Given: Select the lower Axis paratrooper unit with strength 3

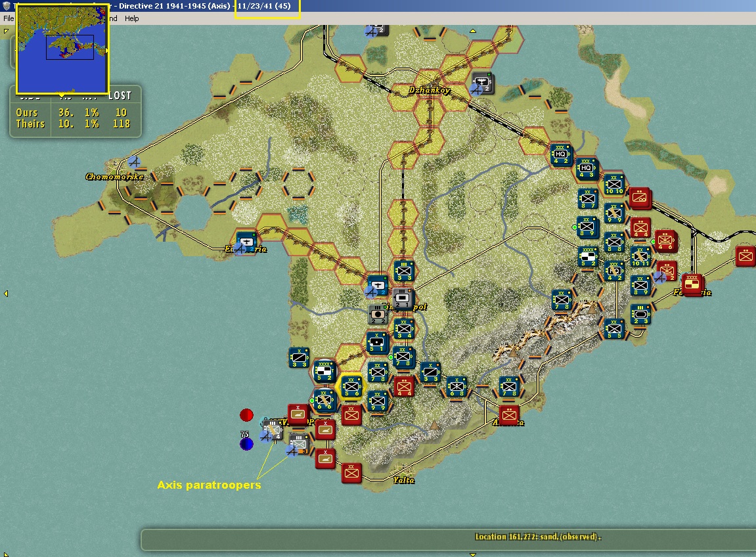Looking at the screenshot, I should (x=298, y=444).
